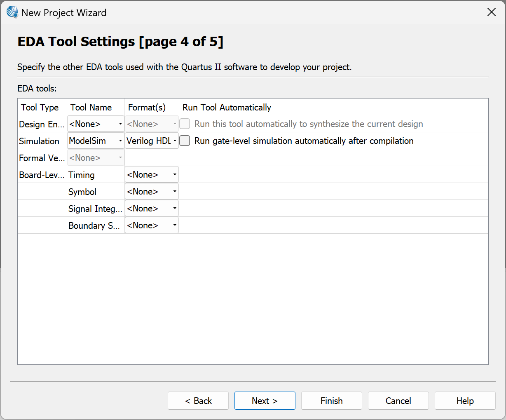Click Finish to complete the wizard
The height and width of the screenshot is (420, 506).
click(x=332, y=401)
